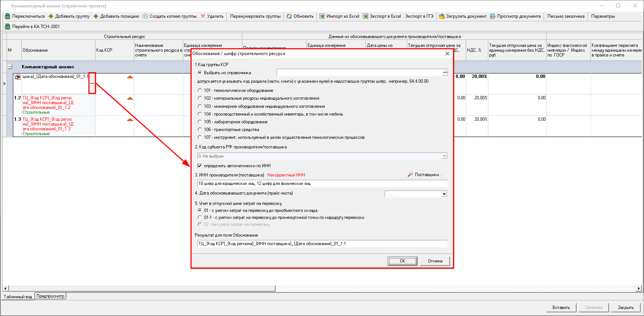This screenshot has height=316, width=644.
Task: Click the green plus 'Добавить группу' icon
Action: tap(51, 16)
